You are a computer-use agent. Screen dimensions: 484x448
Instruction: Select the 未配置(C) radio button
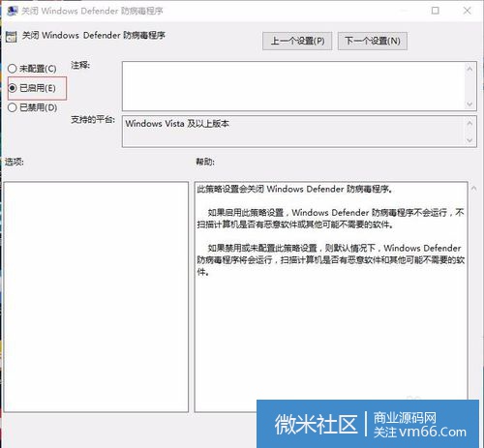click(x=13, y=69)
